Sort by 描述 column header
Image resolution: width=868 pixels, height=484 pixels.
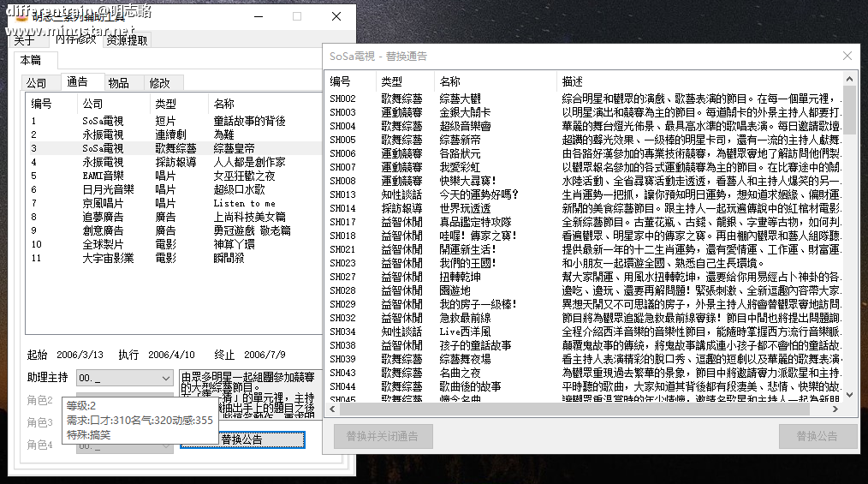[x=572, y=81]
